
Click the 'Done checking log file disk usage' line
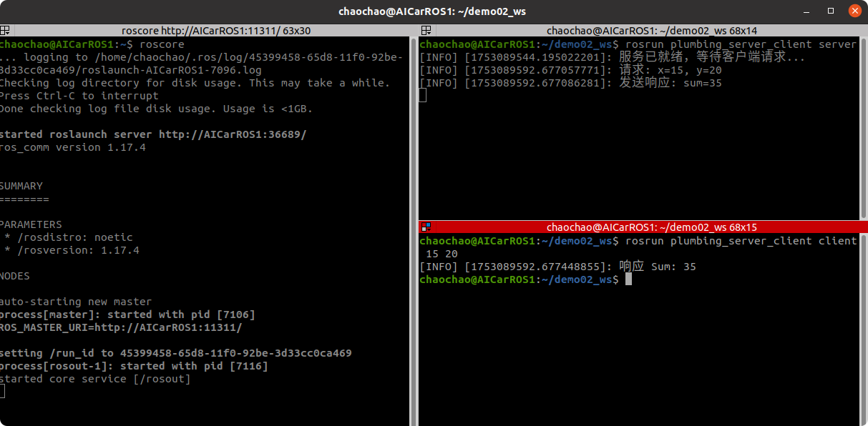(x=156, y=109)
